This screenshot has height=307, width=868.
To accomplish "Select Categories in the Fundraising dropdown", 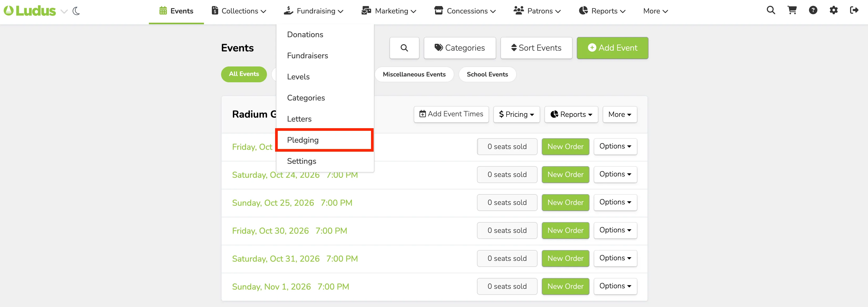I will click(325, 98).
